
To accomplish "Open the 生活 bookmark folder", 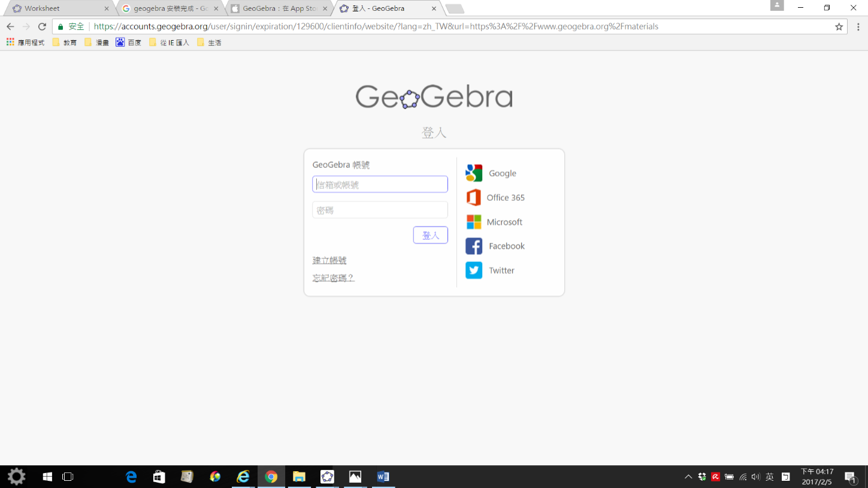I will tap(209, 43).
